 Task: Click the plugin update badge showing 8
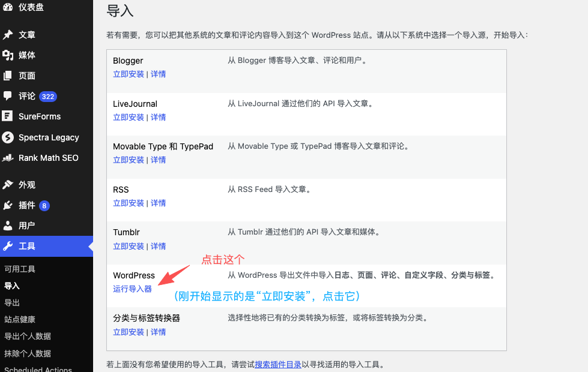click(44, 206)
